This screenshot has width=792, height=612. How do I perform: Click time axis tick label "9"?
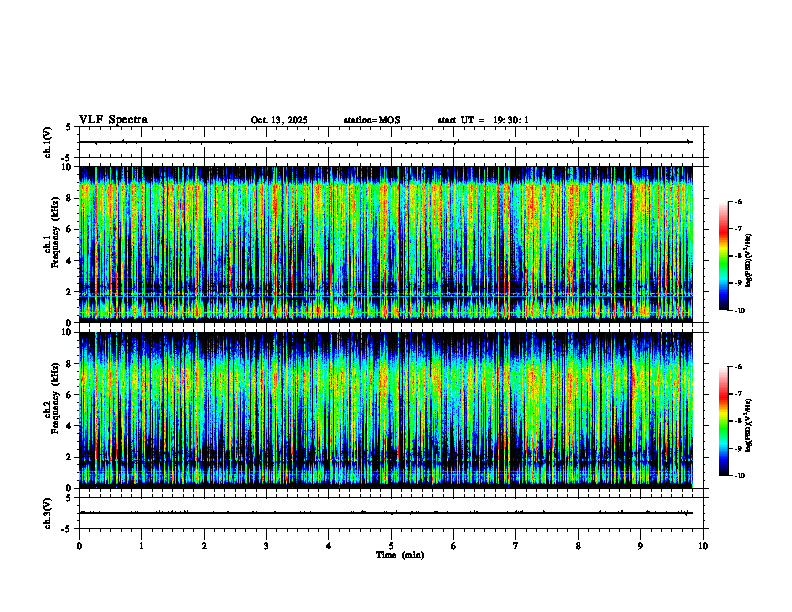(640, 546)
